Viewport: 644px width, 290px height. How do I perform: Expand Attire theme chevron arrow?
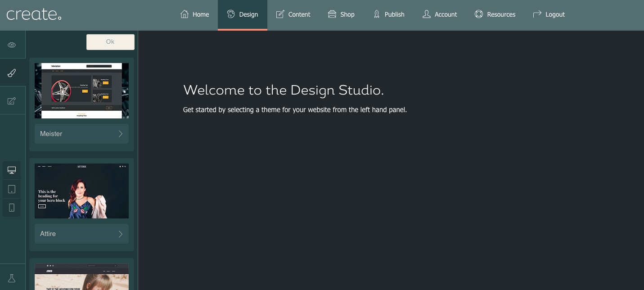click(121, 234)
